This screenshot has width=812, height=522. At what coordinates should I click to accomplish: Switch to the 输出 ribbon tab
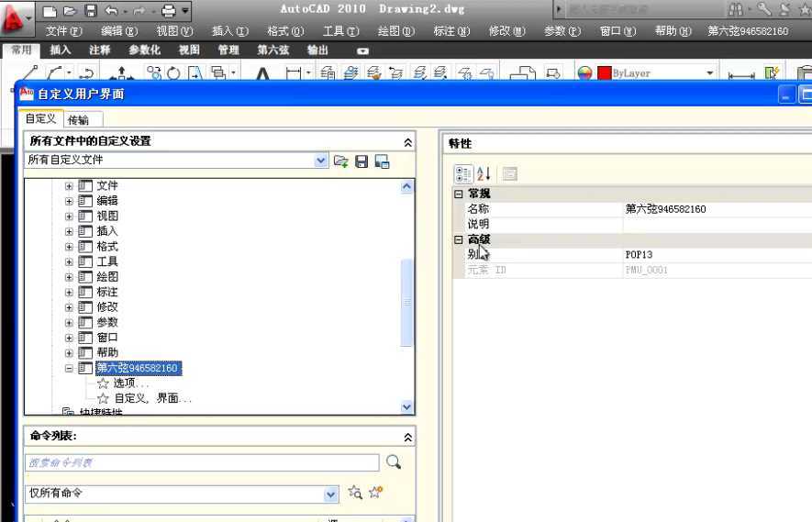(318, 50)
